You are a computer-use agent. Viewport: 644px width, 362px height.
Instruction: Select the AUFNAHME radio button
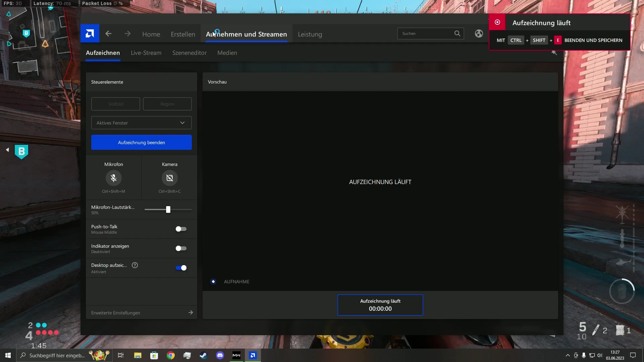(x=213, y=282)
